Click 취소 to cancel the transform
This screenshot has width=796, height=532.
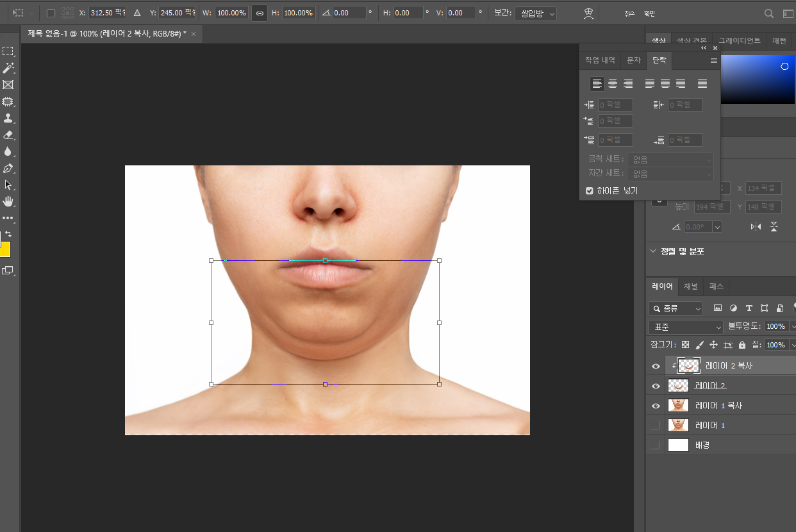click(x=630, y=13)
